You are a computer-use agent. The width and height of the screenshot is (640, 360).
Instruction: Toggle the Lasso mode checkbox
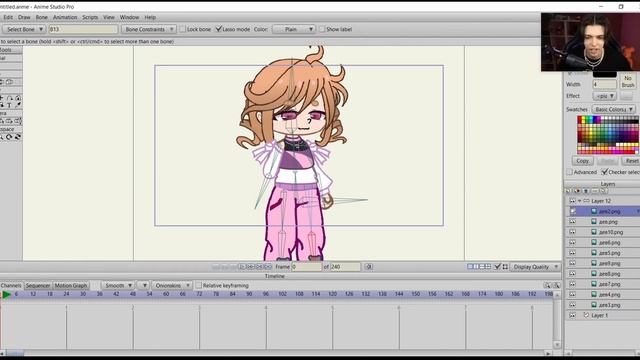coord(218,29)
